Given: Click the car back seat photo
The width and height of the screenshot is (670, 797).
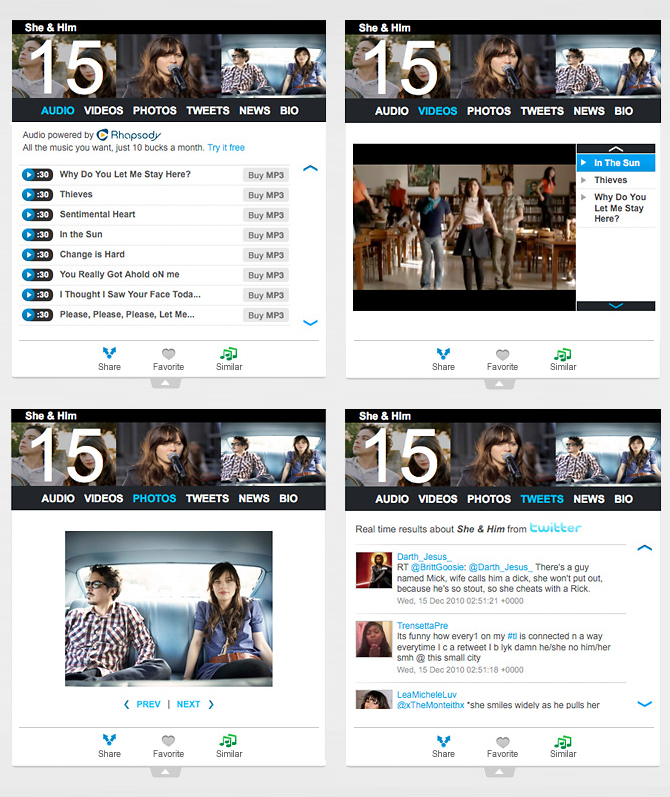Looking at the screenshot, I should click(x=169, y=609).
